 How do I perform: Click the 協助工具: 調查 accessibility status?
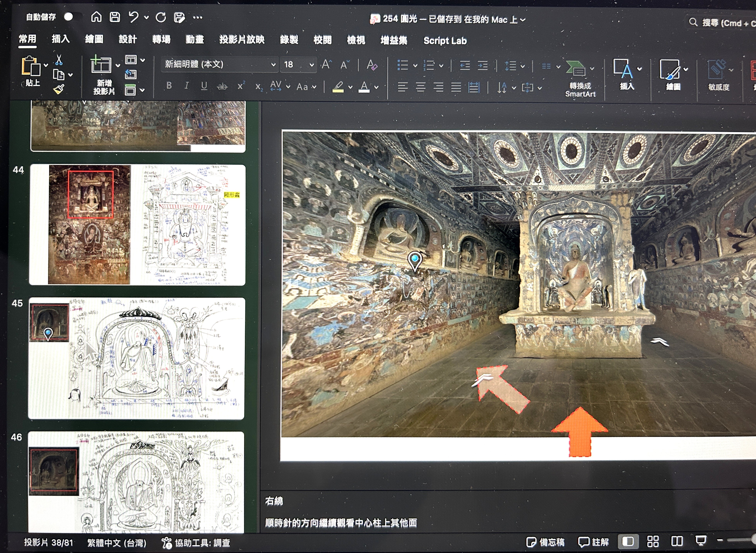(196, 543)
